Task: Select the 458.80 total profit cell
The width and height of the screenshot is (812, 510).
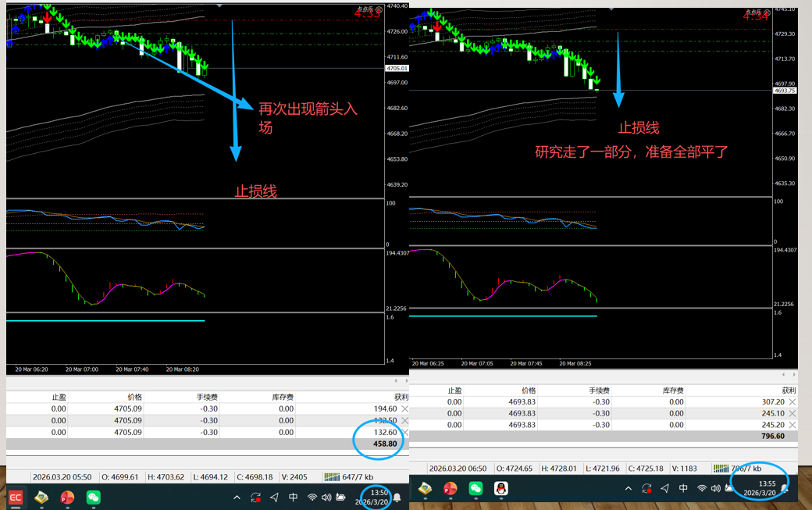Action: click(x=385, y=444)
